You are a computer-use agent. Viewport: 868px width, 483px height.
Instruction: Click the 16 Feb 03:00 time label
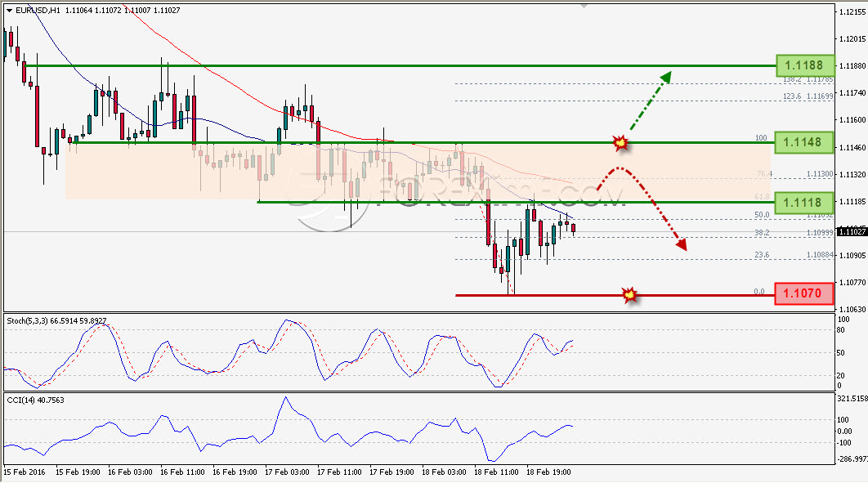pos(130,472)
